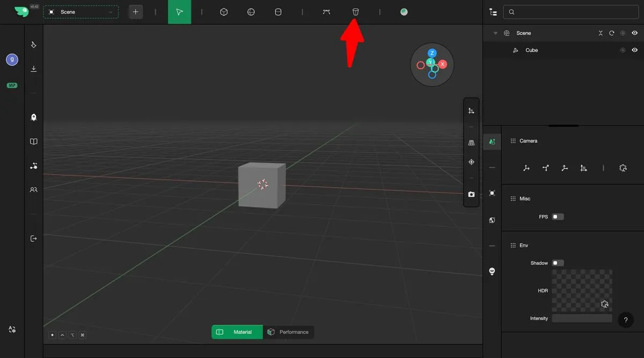Screen dimensions: 644x358
Task: Collapse the Scene tree node
Action: pyautogui.click(x=495, y=33)
